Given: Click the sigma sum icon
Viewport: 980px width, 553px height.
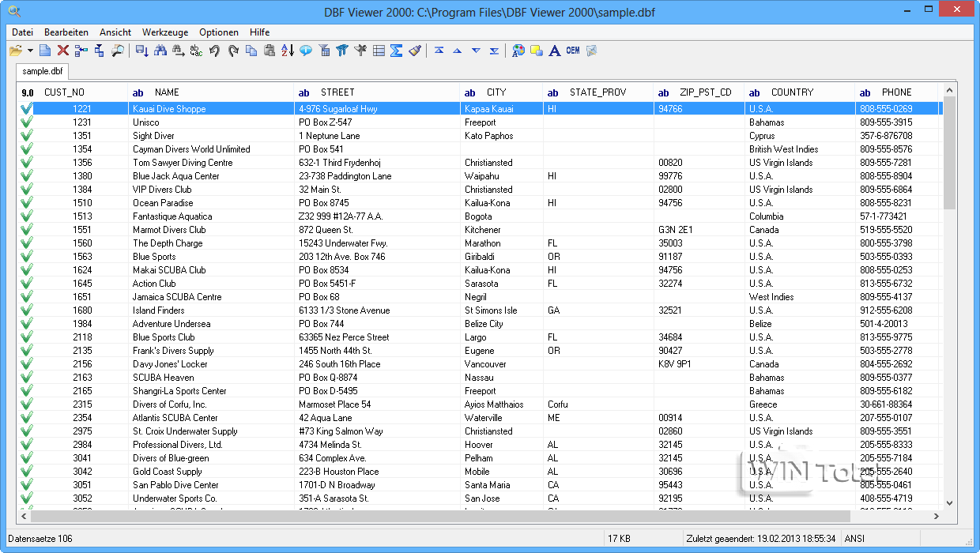Looking at the screenshot, I should click(x=397, y=51).
